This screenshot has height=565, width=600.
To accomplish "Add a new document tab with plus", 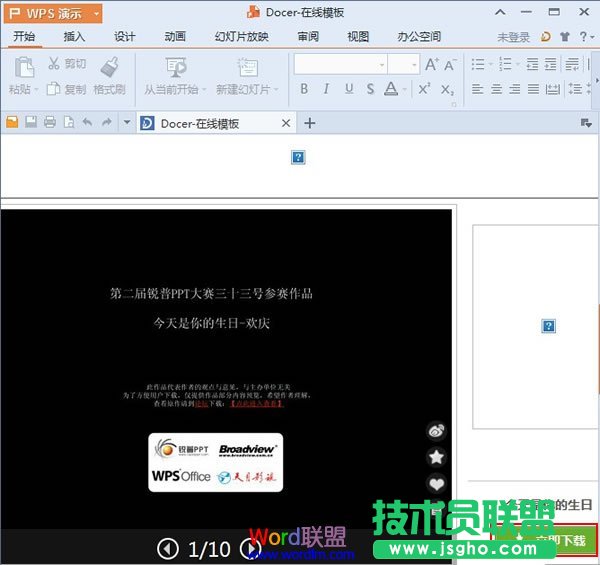I will (310, 123).
